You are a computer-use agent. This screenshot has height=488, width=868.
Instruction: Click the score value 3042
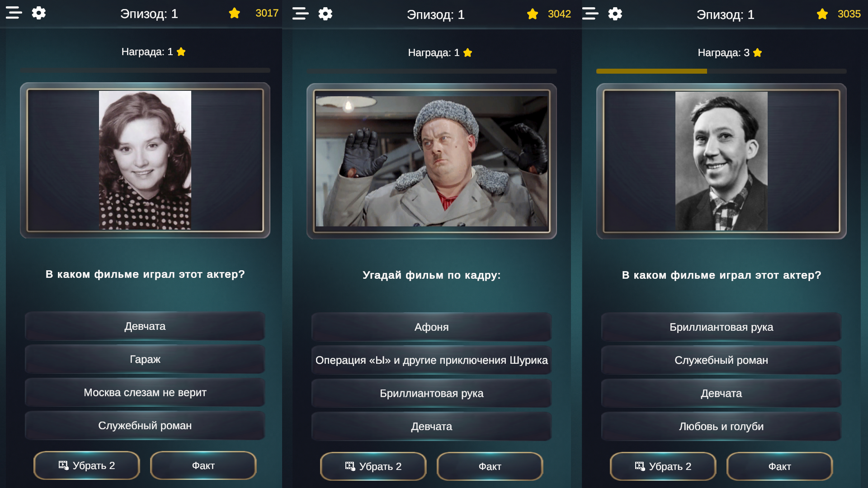(559, 14)
